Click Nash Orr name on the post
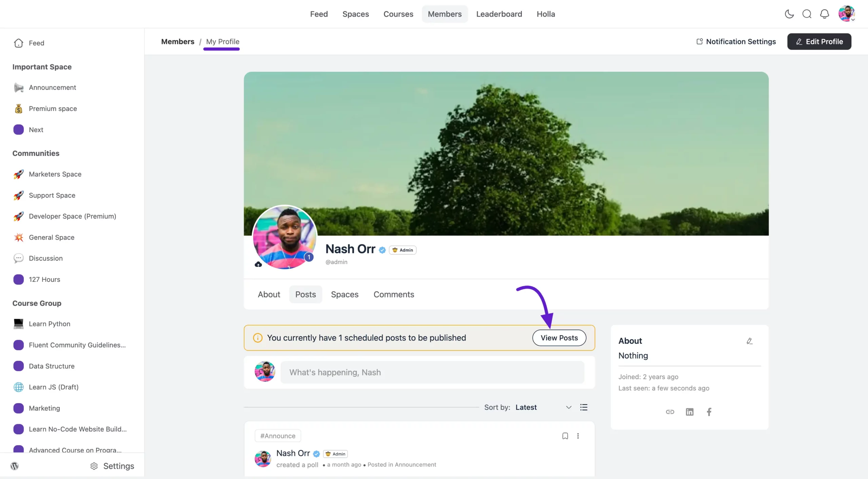This screenshot has height=479, width=868. click(293, 453)
